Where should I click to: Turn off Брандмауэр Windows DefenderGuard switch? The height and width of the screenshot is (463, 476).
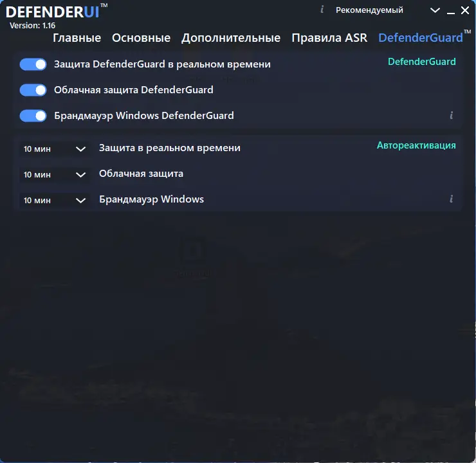pyautogui.click(x=33, y=116)
